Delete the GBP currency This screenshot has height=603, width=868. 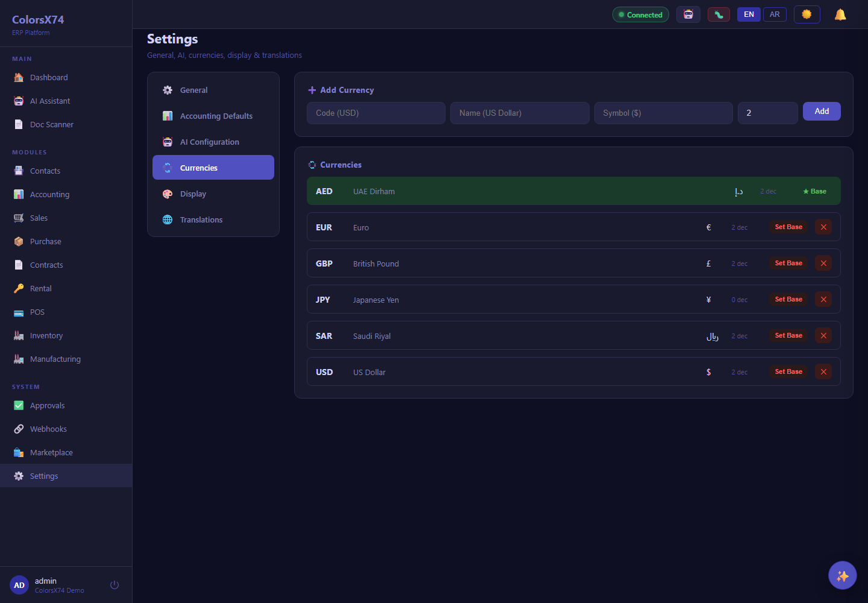(x=823, y=264)
